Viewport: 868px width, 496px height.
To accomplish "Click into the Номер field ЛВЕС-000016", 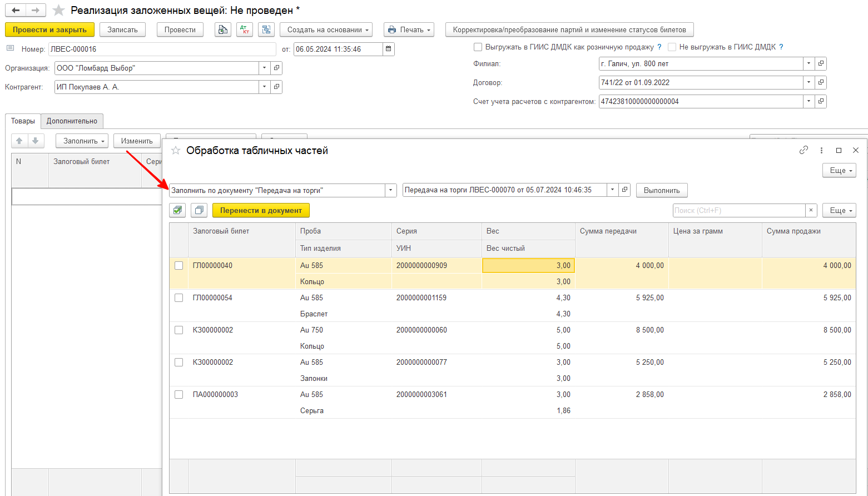I will point(162,49).
